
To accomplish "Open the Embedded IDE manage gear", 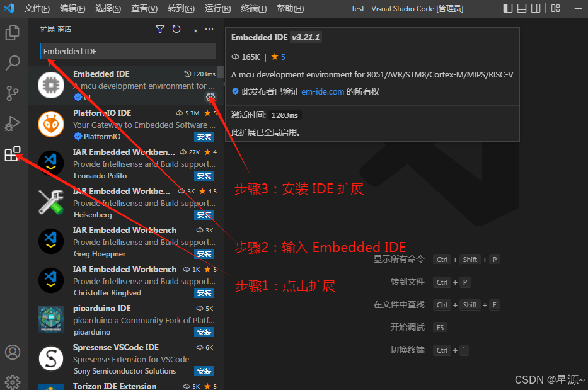I will [x=210, y=97].
